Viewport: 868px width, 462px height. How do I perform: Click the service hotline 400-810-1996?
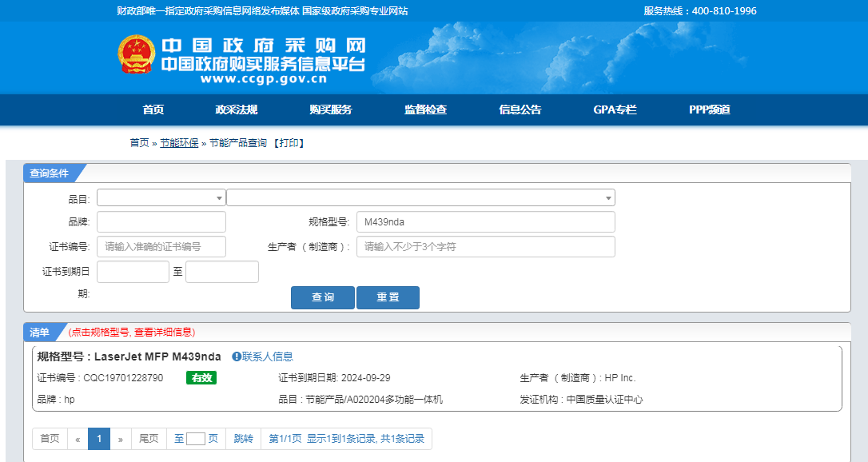(724, 10)
